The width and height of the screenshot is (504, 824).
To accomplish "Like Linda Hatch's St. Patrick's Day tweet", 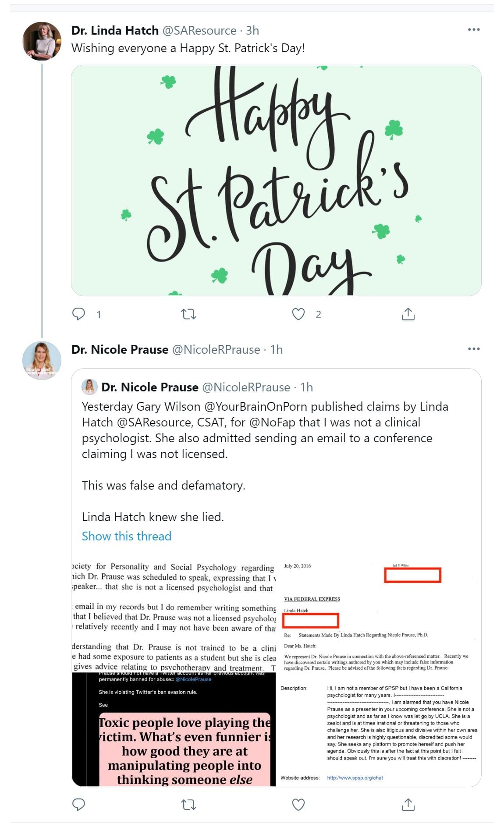I will click(x=298, y=314).
